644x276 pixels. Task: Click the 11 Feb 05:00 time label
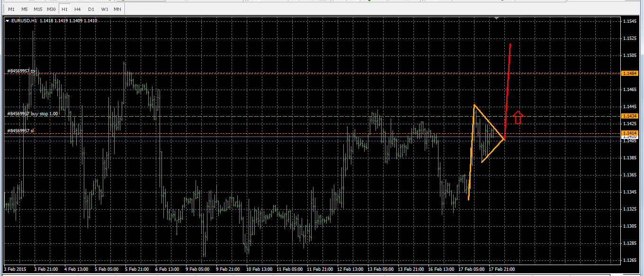pyautogui.click(x=289, y=269)
